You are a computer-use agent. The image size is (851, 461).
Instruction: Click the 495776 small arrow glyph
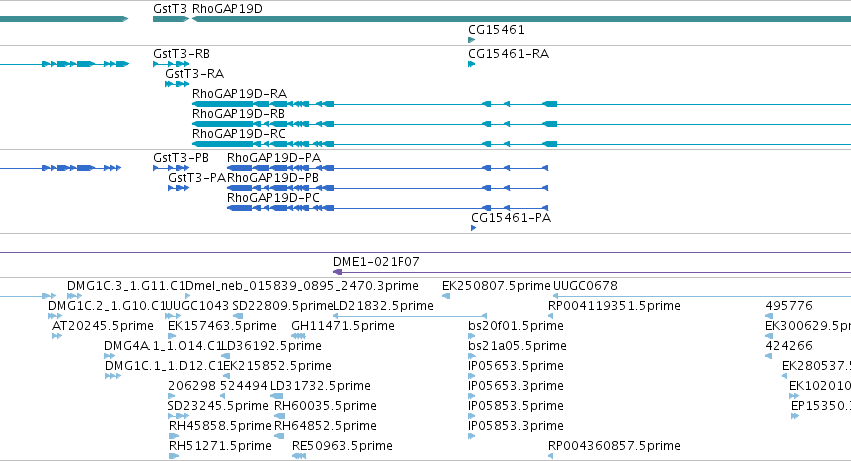(769, 316)
